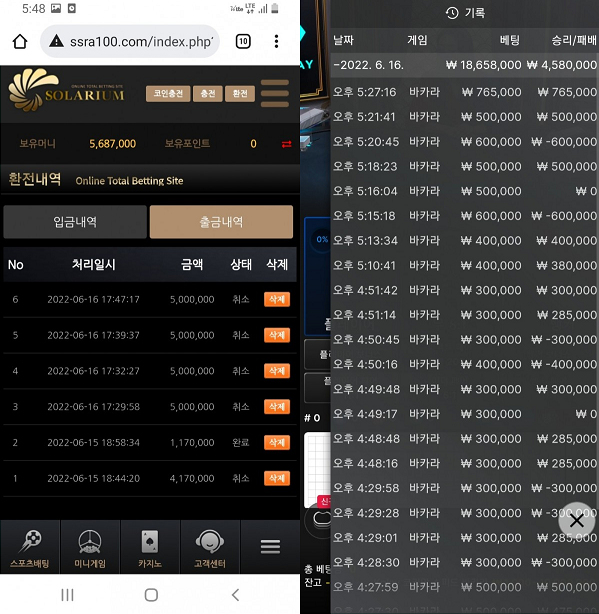Delete withdrawal record number 6
The image size is (599, 614).
coord(277,300)
